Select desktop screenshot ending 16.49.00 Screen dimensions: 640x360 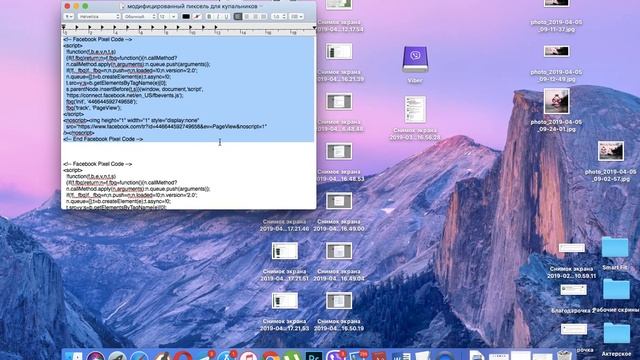(x=339, y=201)
